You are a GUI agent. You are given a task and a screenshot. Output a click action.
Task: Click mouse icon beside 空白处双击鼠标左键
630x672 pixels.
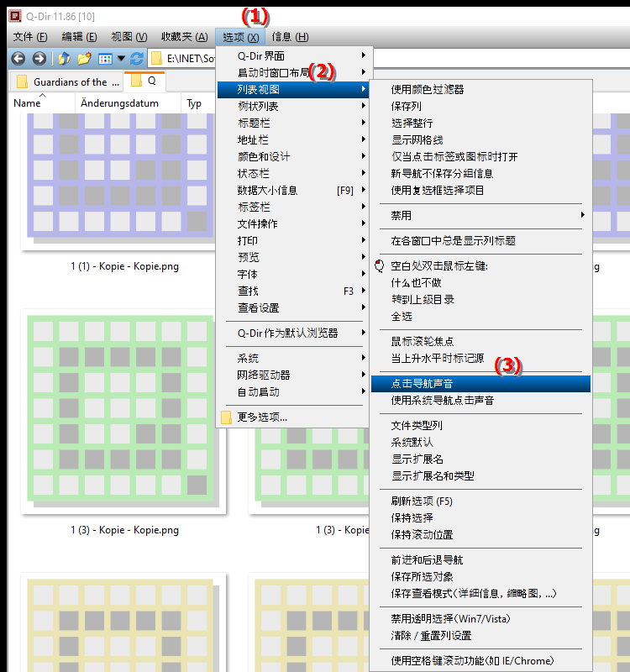pos(380,265)
